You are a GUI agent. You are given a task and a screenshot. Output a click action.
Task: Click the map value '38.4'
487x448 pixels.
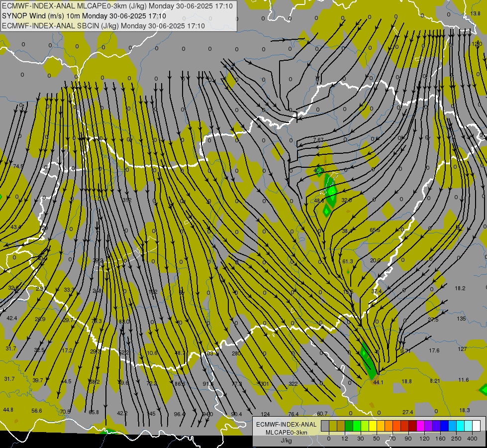347,231
